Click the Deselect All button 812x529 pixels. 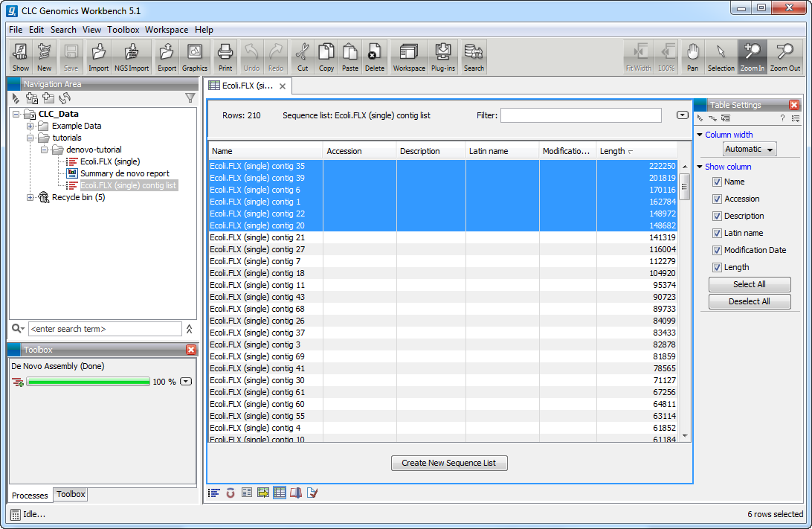click(x=750, y=301)
